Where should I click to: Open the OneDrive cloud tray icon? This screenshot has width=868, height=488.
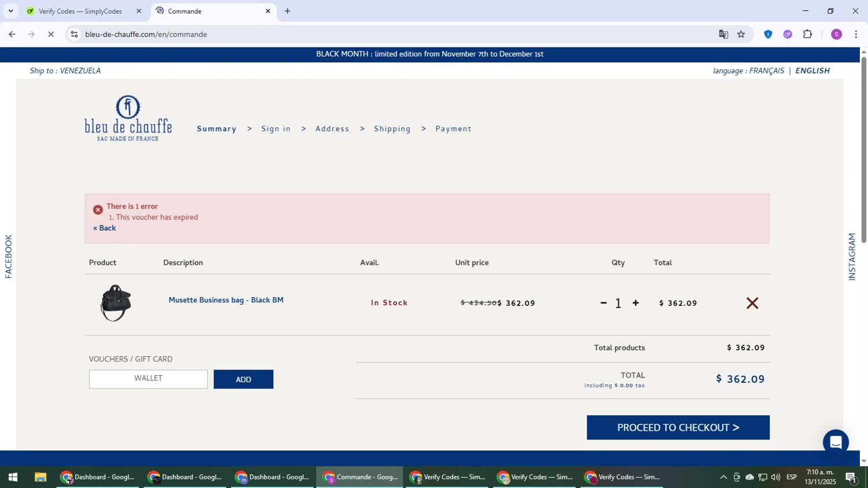[749, 477]
